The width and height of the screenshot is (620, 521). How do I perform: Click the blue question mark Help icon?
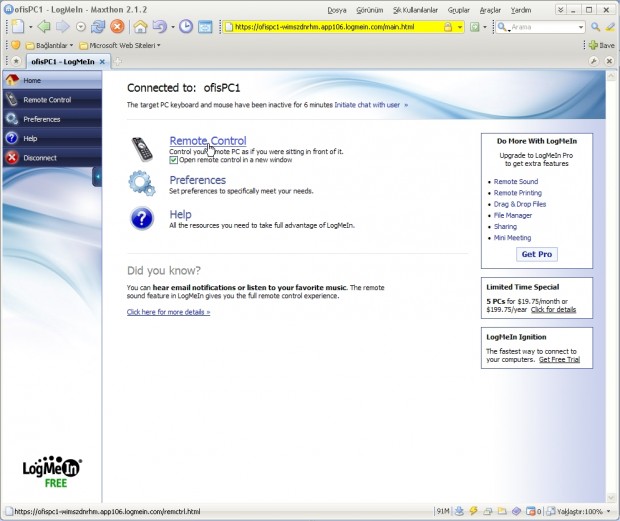pyautogui.click(x=142, y=218)
